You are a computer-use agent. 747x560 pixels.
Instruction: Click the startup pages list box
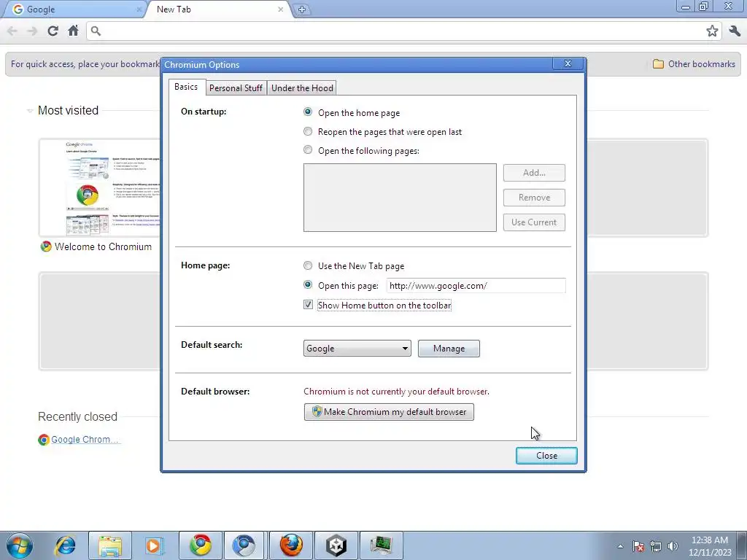pyautogui.click(x=400, y=198)
